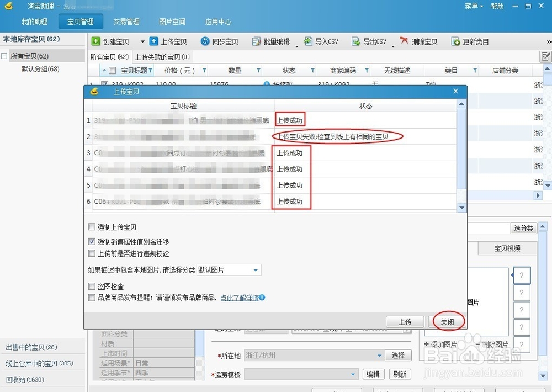
Task: Click the 关闭 button in the dialog
Action: point(447,321)
